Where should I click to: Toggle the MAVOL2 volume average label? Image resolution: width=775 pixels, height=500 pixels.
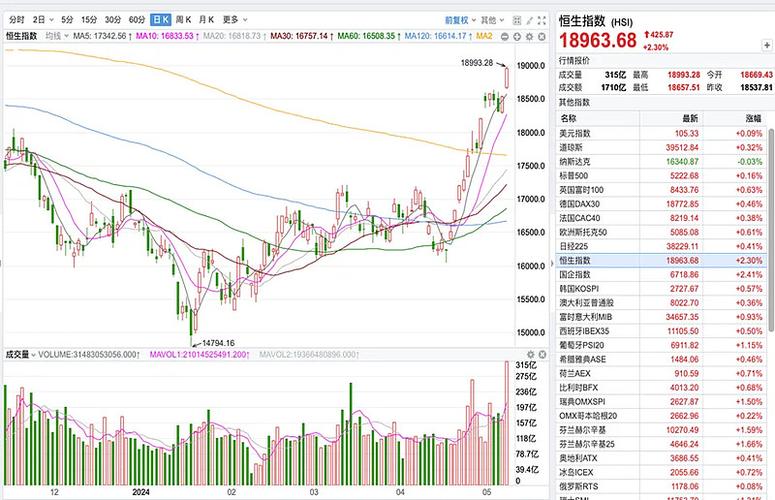pyautogui.click(x=309, y=354)
